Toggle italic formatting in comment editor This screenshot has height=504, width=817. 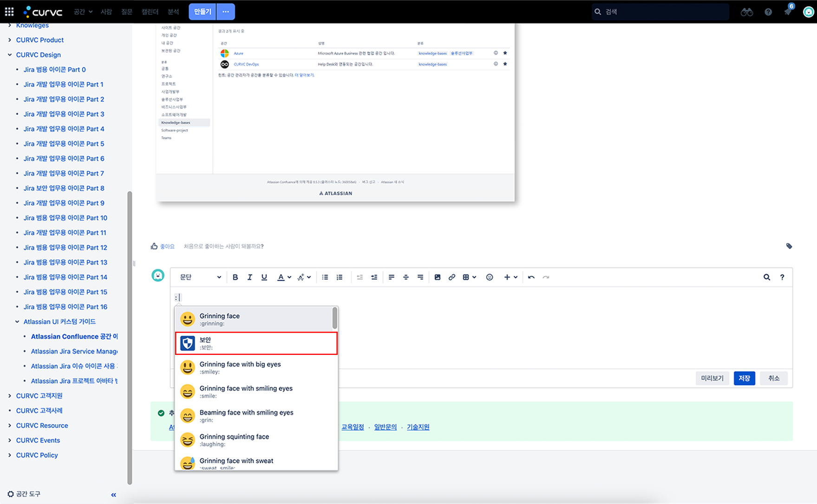click(x=249, y=277)
